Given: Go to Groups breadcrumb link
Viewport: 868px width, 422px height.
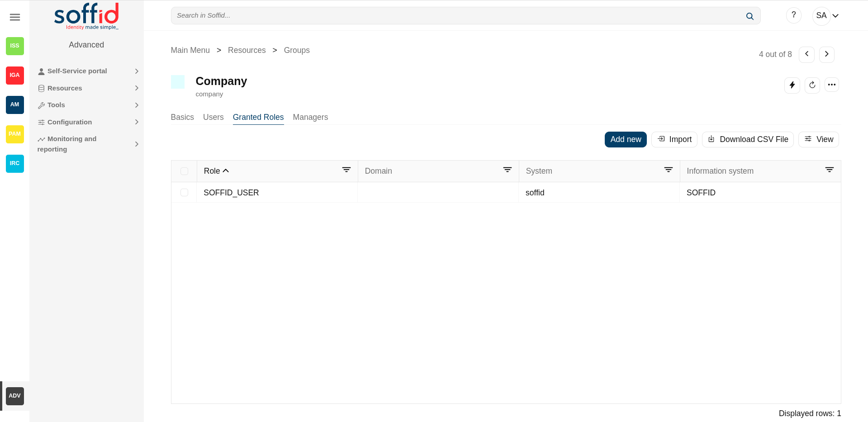Looking at the screenshot, I should tap(297, 50).
